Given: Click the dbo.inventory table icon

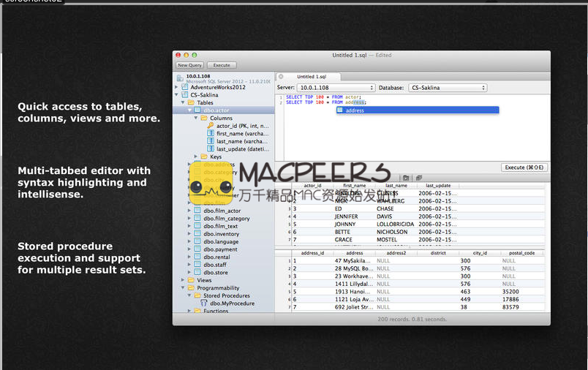Looking at the screenshot, I should tap(197, 233).
